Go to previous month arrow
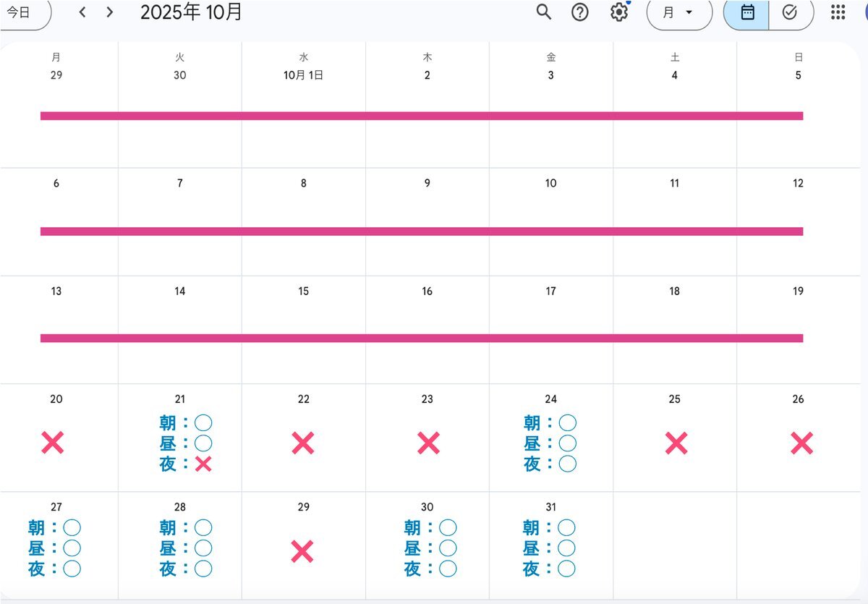 (x=82, y=12)
